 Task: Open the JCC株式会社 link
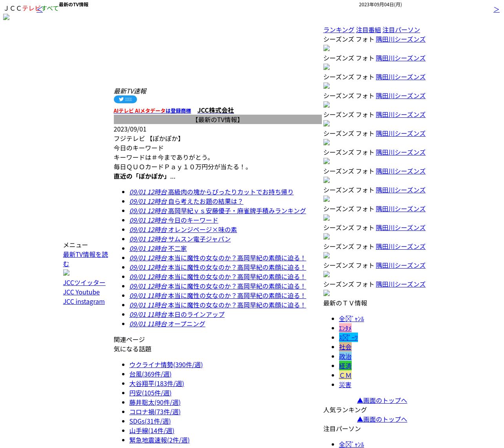(215, 110)
